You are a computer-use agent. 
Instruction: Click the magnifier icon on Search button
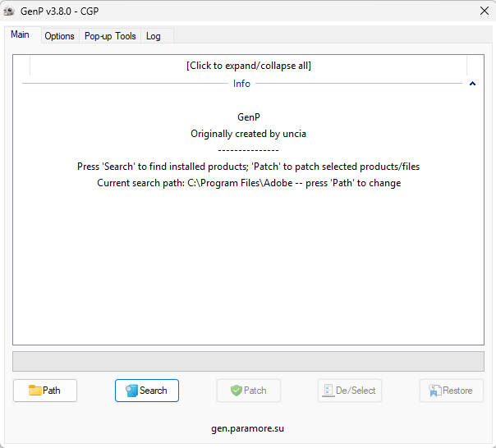pos(131,391)
